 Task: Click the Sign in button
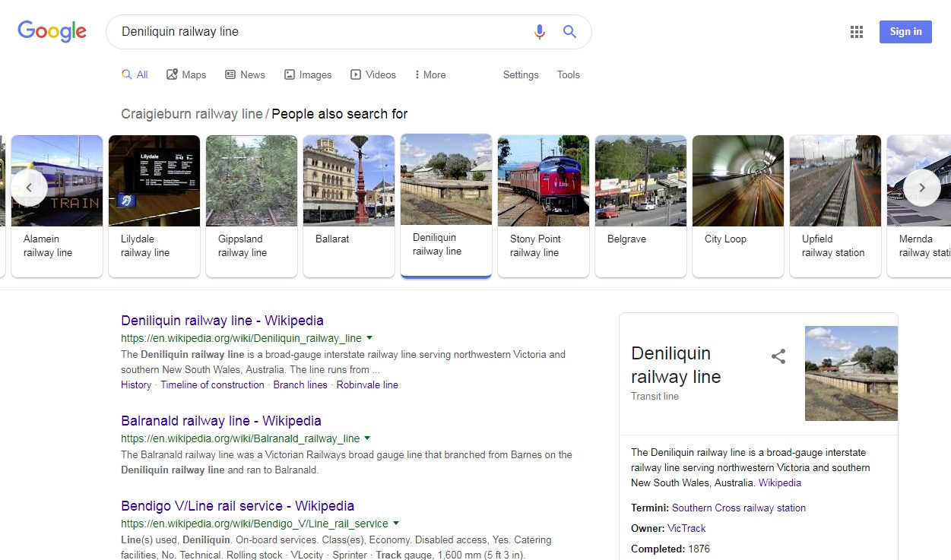905,32
